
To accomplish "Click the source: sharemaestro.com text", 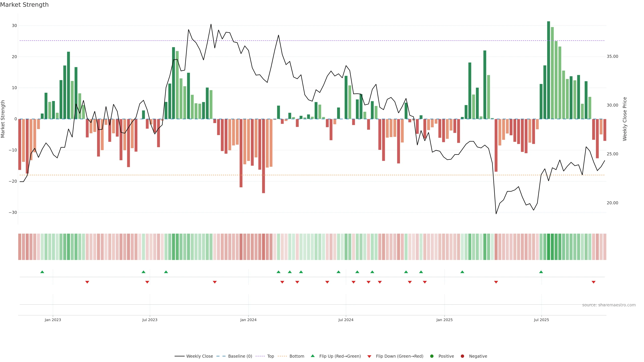I will (x=609, y=305).
